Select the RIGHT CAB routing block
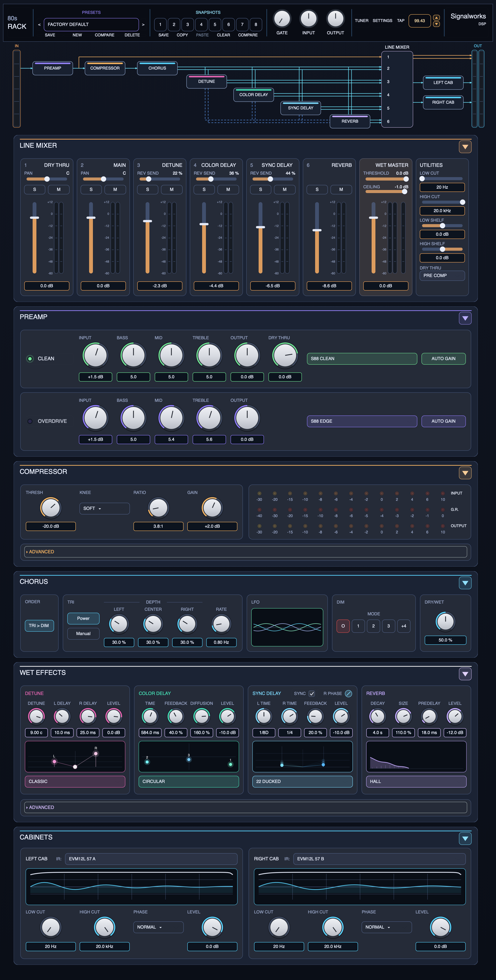Viewport: 496px width, 980px height. [x=443, y=102]
